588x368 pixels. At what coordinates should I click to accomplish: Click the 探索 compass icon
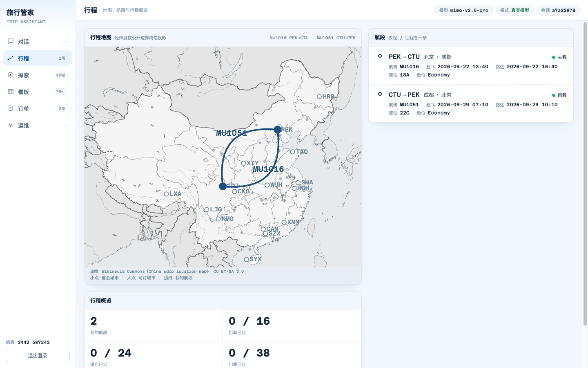click(x=11, y=75)
